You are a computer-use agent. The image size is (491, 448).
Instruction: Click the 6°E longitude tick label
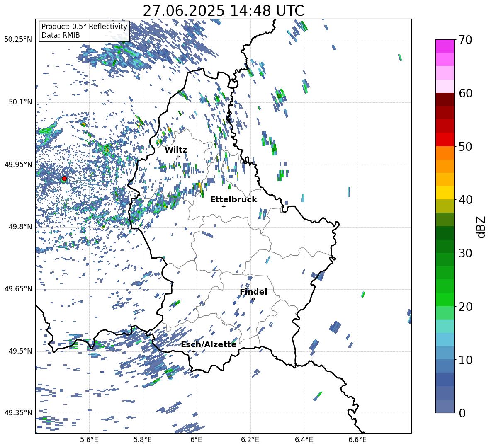(196, 440)
